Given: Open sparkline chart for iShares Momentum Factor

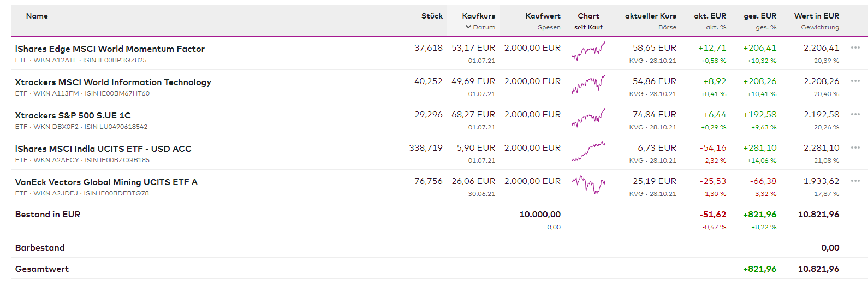Looking at the screenshot, I should point(588,52).
